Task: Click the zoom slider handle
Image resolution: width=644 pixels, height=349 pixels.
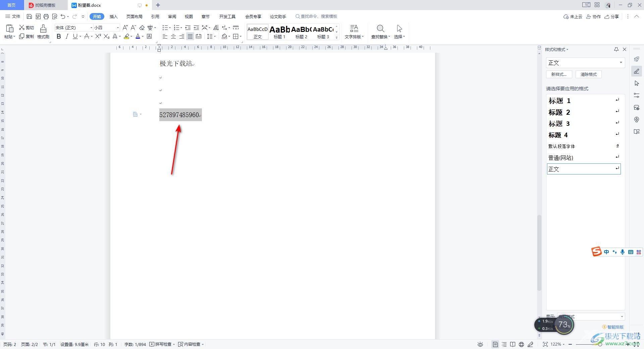Action: tap(600, 344)
